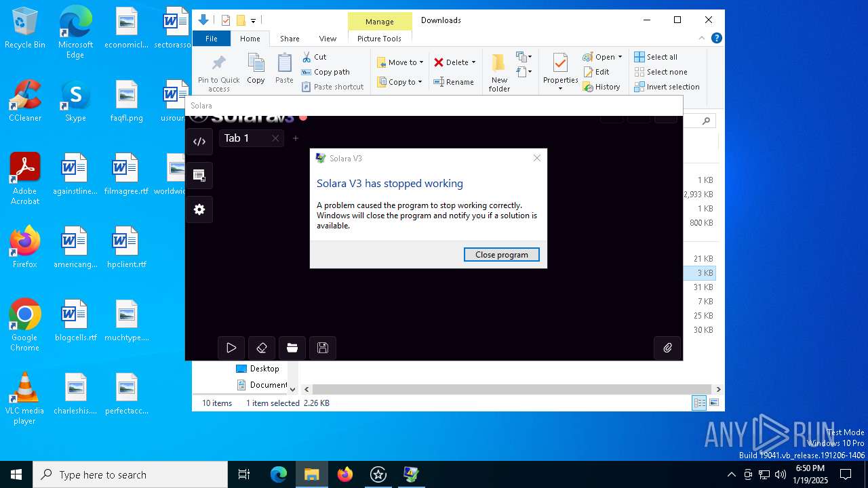Switch to the Share ribbon tab
868x488 pixels.
[x=290, y=39]
